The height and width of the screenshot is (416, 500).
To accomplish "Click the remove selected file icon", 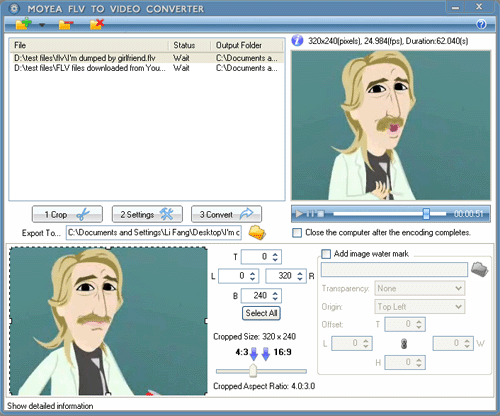I will [66, 25].
